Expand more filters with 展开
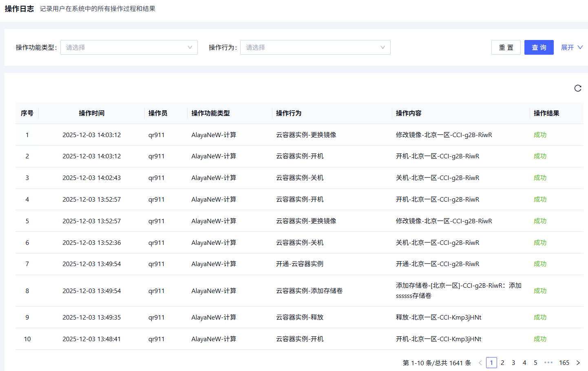The width and height of the screenshot is (588, 371). coord(572,47)
